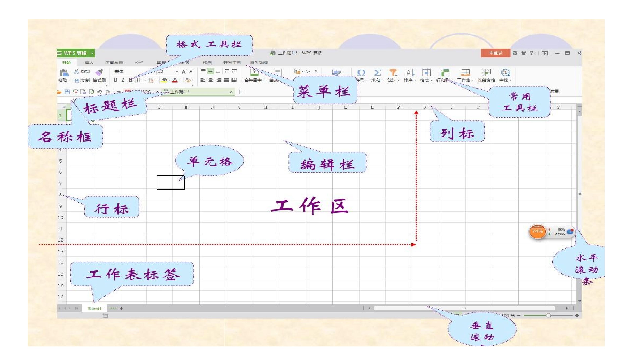Expand the 求和 dropdown arrow
The width and height of the screenshot is (644, 362).
(383, 80)
